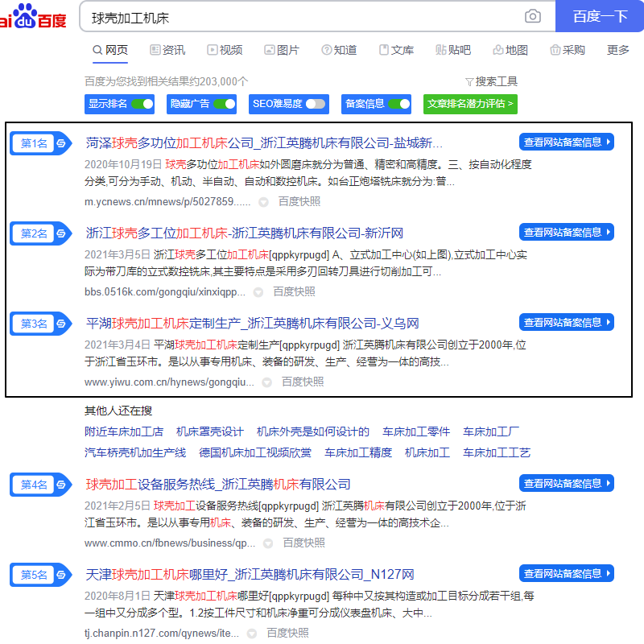Click the 文章排名潜力评估 button
Viewport: 644px width, 644px height.
(x=470, y=104)
